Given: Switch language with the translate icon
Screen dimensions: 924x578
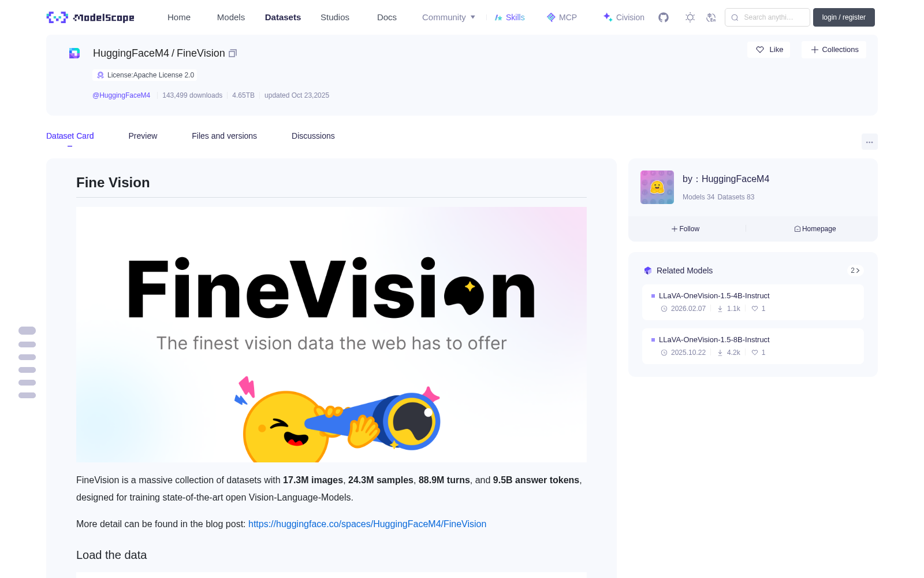Looking at the screenshot, I should coord(711,17).
